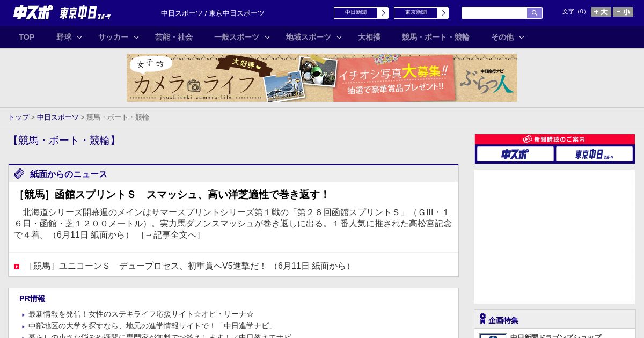
Task: Open 地域スポーツ navigation menu
Action: [309, 37]
